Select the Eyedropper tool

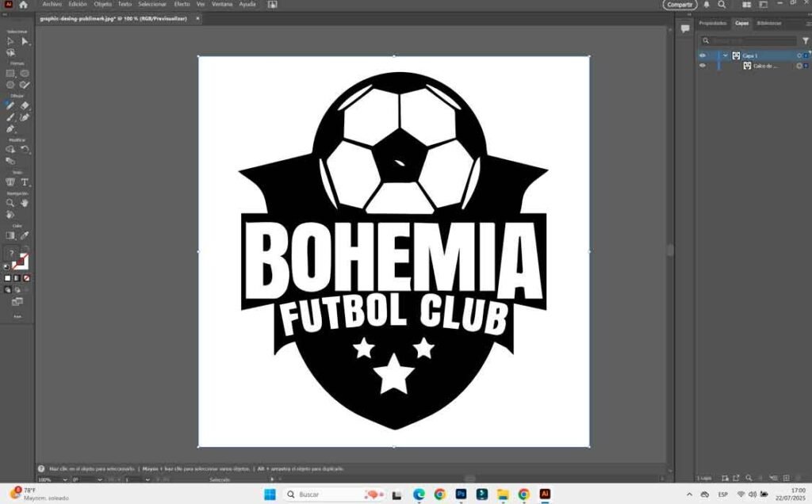point(25,235)
